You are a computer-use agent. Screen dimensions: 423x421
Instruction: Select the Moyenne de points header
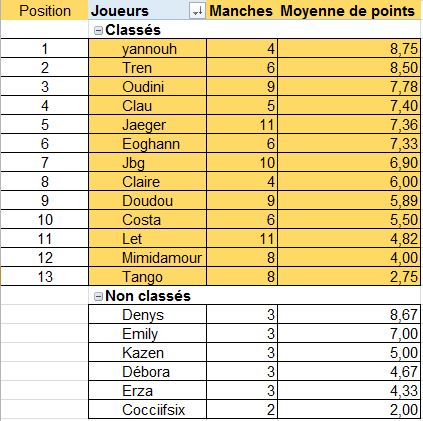(348, 11)
